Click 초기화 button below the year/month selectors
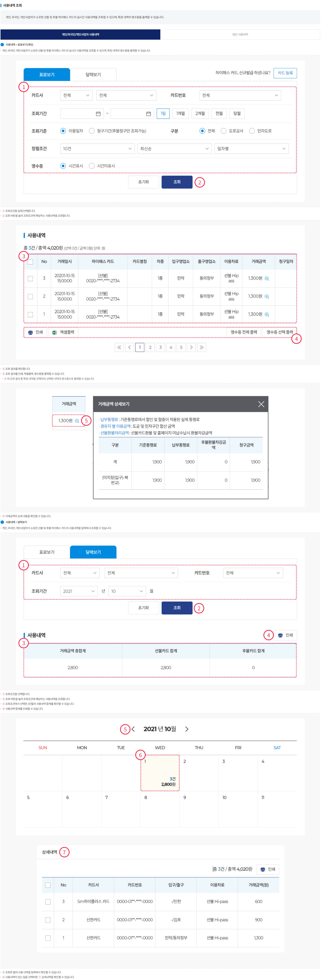Image resolution: width=322 pixels, height=980 pixels. pyautogui.click(x=144, y=608)
